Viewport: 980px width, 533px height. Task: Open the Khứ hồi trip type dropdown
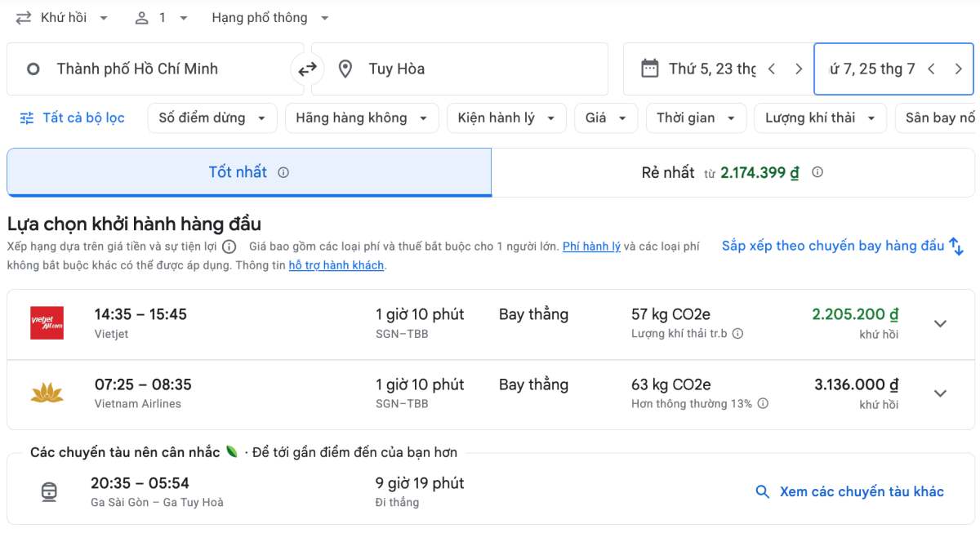63,17
